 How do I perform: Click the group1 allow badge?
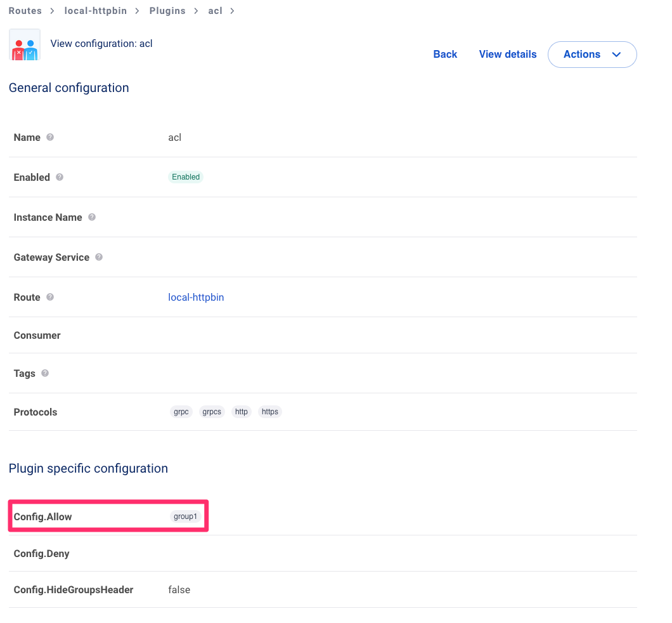pyautogui.click(x=185, y=516)
